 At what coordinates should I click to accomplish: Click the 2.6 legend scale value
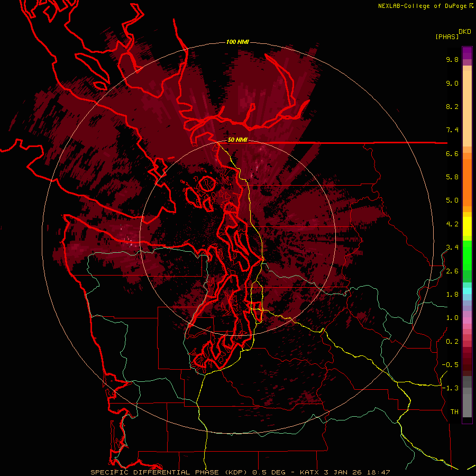click(x=452, y=271)
